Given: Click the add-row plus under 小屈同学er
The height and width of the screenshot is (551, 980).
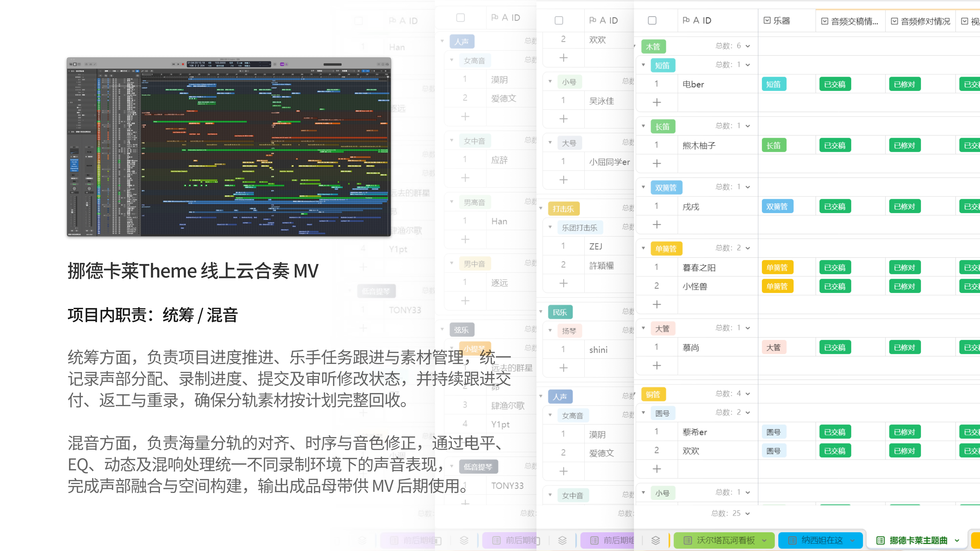Looking at the screenshot, I should (x=563, y=180).
